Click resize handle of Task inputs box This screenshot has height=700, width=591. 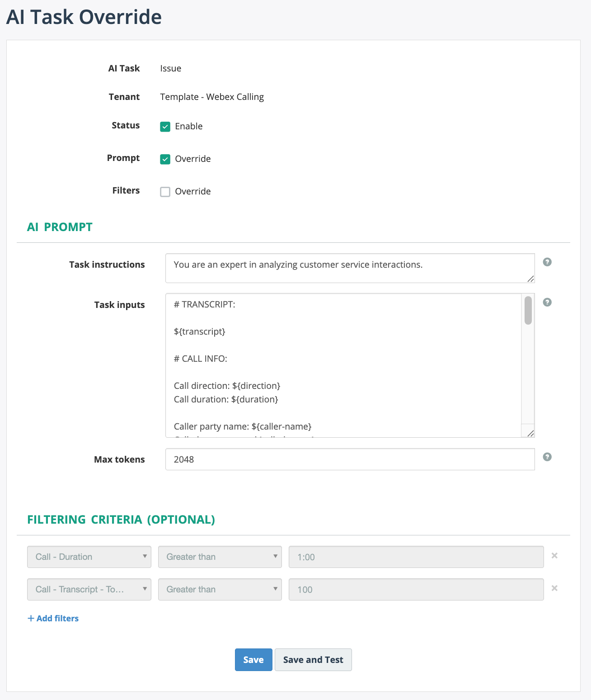[x=530, y=433]
